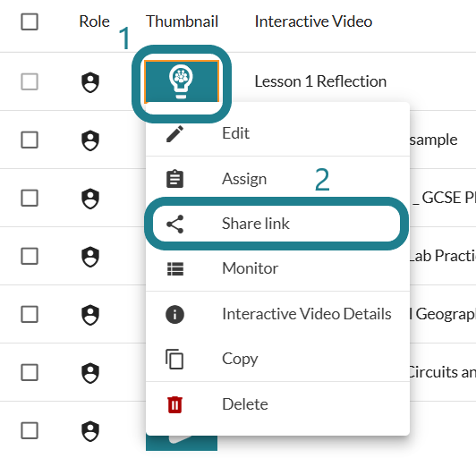Click the Geography video title
The height and width of the screenshot is (458, 476).
click(443, 315)
